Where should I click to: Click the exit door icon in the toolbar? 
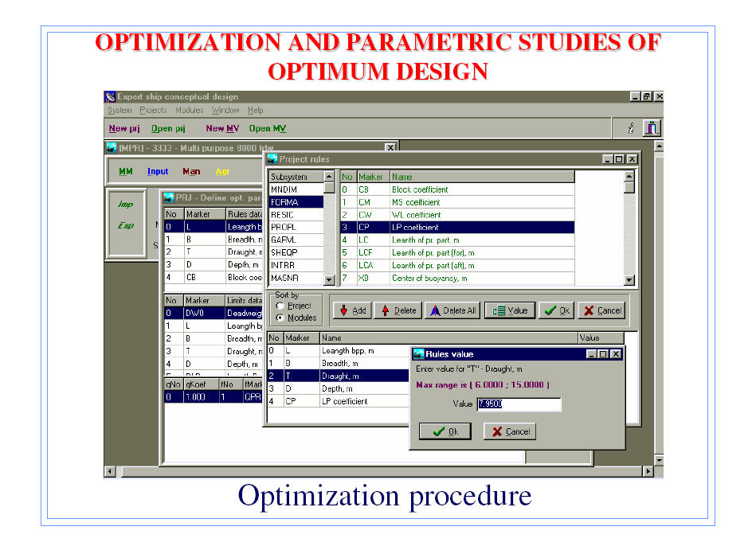point(652,128)
